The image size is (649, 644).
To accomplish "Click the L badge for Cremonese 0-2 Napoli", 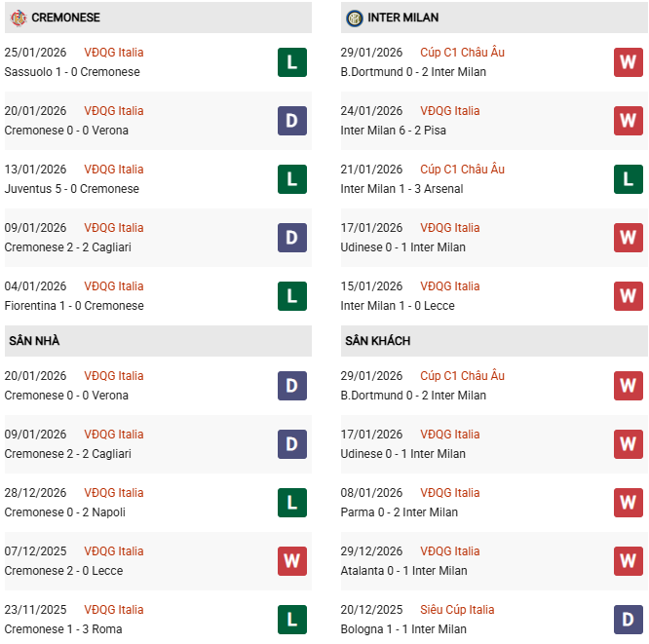I will pyautogui.click(x=292, y=503).
